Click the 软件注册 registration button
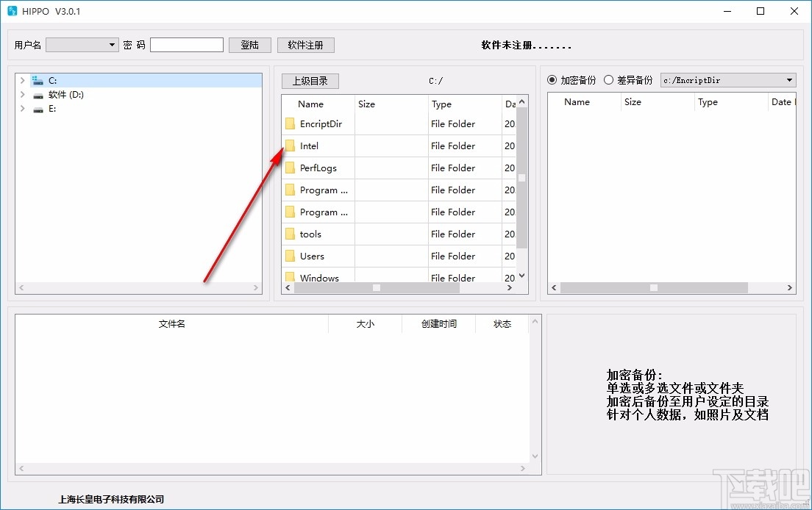Image resolution: width=812 pixels, height=510 pixels. coord(305,44)
